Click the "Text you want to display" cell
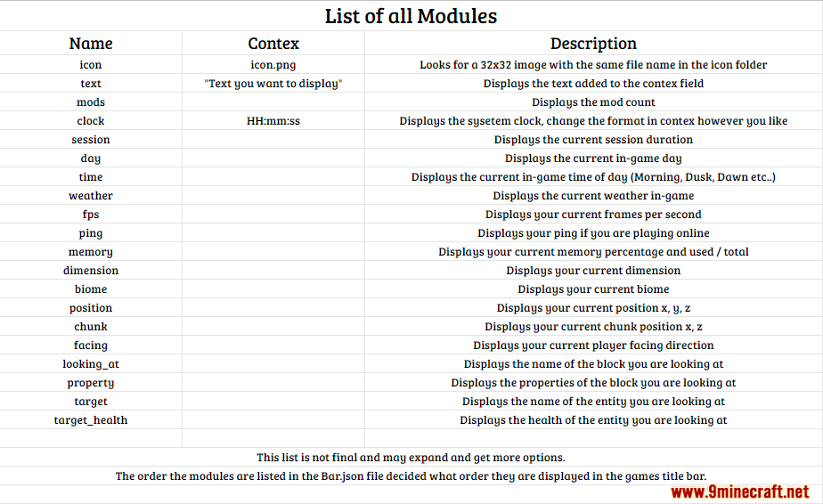This screenshot has width=823, height=504. [273, 84]
